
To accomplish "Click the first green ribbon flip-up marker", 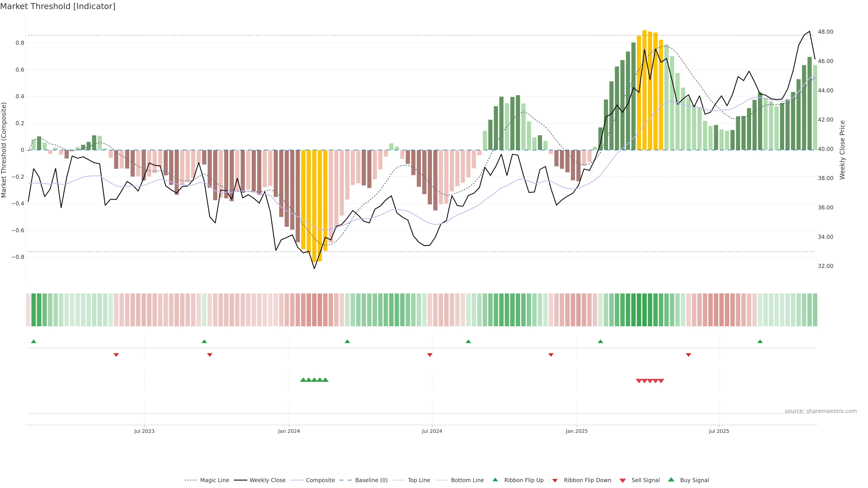I will click(33, 342).
